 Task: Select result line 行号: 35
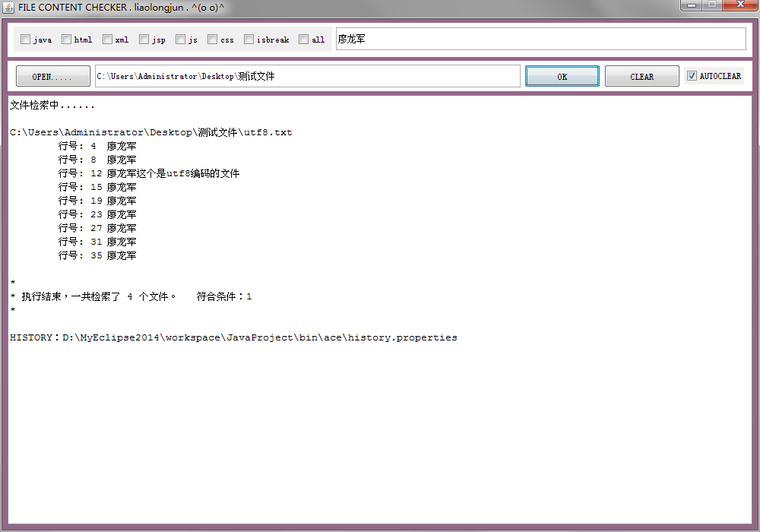[97, 255]
